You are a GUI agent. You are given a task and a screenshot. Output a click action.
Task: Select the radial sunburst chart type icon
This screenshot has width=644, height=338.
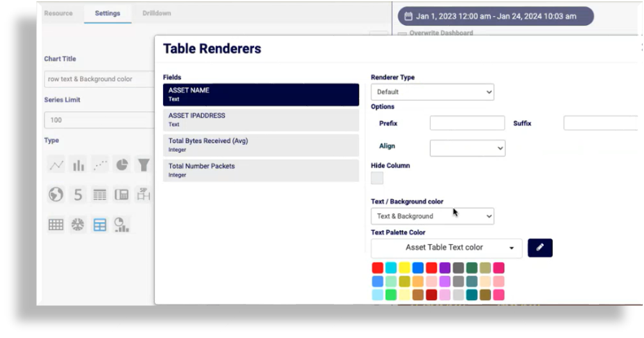(x=78, y=224)
